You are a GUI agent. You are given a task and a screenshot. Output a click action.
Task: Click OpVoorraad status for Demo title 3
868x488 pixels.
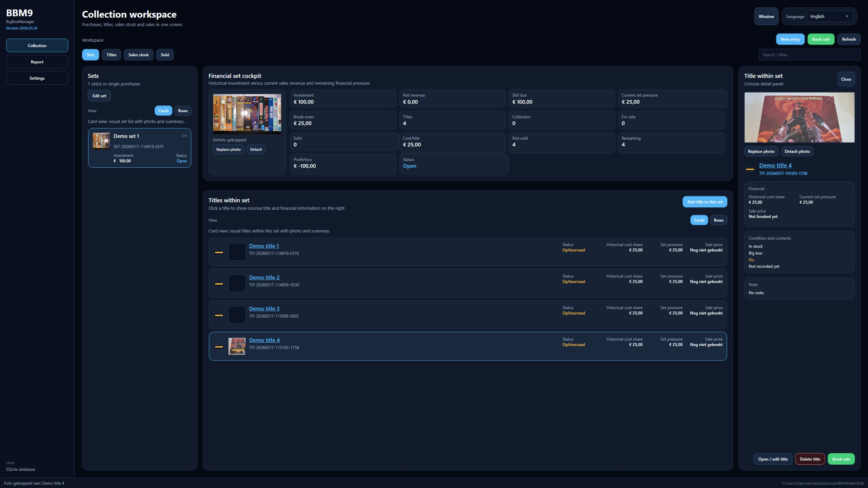(x=573, y=313)
